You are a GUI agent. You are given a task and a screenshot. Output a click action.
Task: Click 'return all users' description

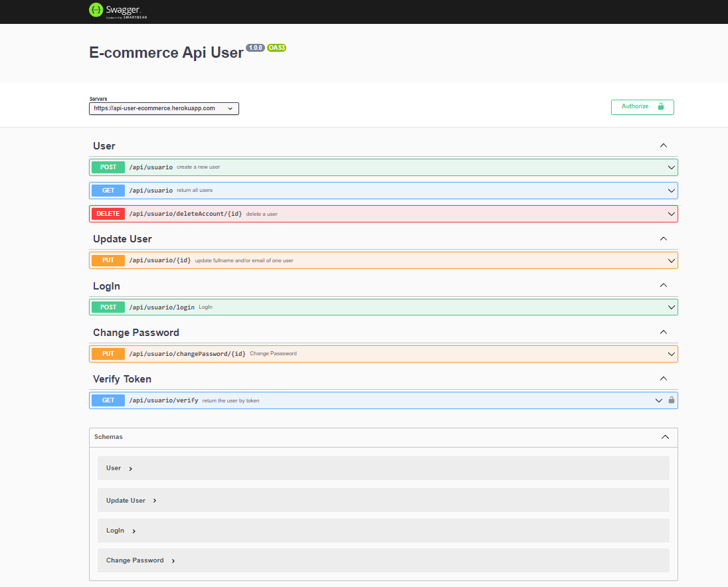(195, 191)
